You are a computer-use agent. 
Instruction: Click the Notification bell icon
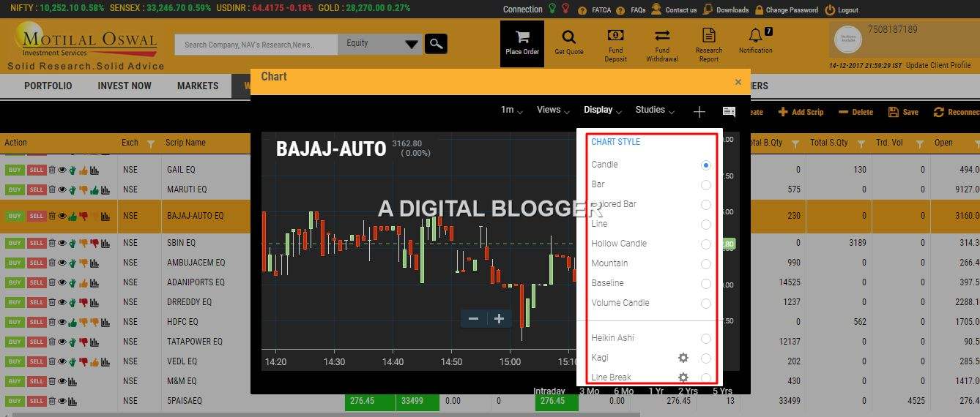[x=755, y=36]
